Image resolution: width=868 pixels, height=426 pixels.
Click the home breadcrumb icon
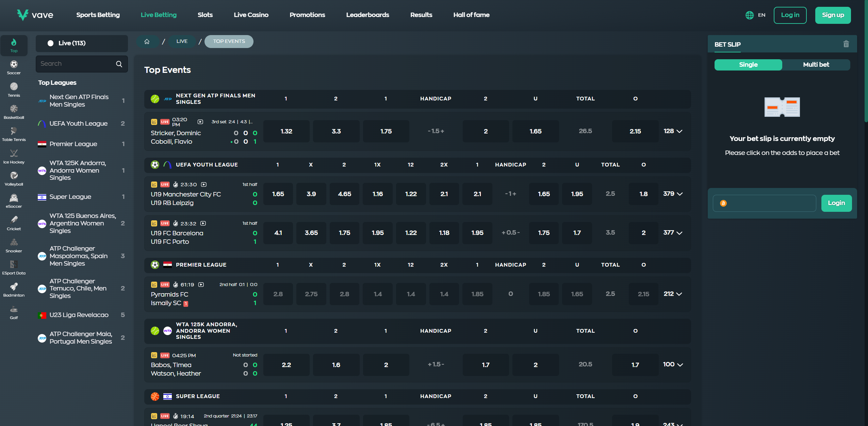[x=147, y=42]
